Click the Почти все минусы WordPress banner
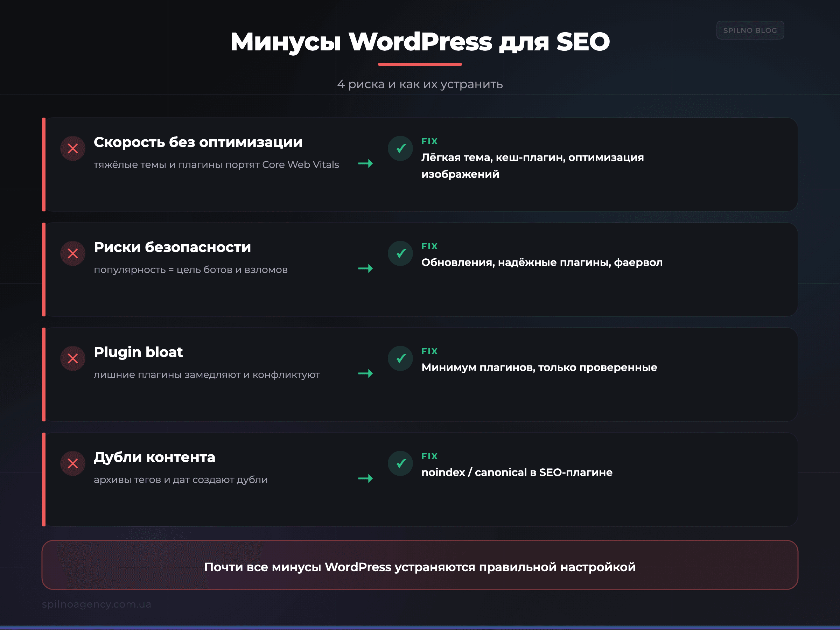840x630 pixels. (x=420, y=565)
